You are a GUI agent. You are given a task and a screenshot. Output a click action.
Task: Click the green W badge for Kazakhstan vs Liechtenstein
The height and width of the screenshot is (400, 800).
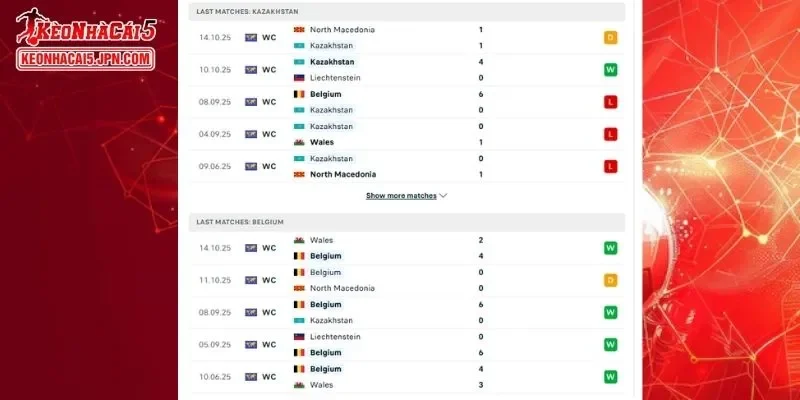610,70
